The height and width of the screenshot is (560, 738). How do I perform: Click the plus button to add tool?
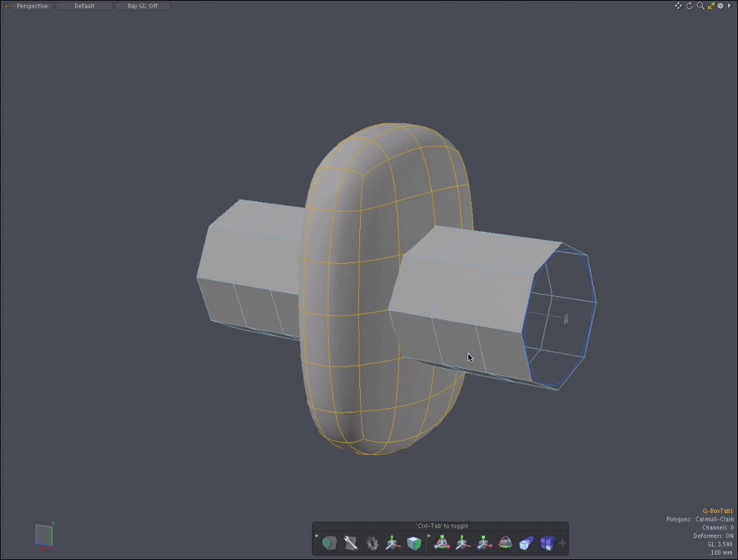[563, 543]
